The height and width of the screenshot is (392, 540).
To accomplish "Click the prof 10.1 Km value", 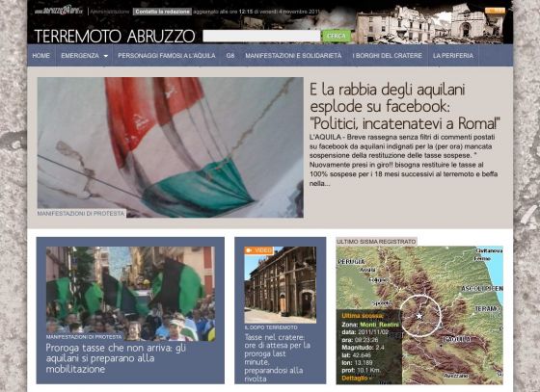I will tap(368, 371).
